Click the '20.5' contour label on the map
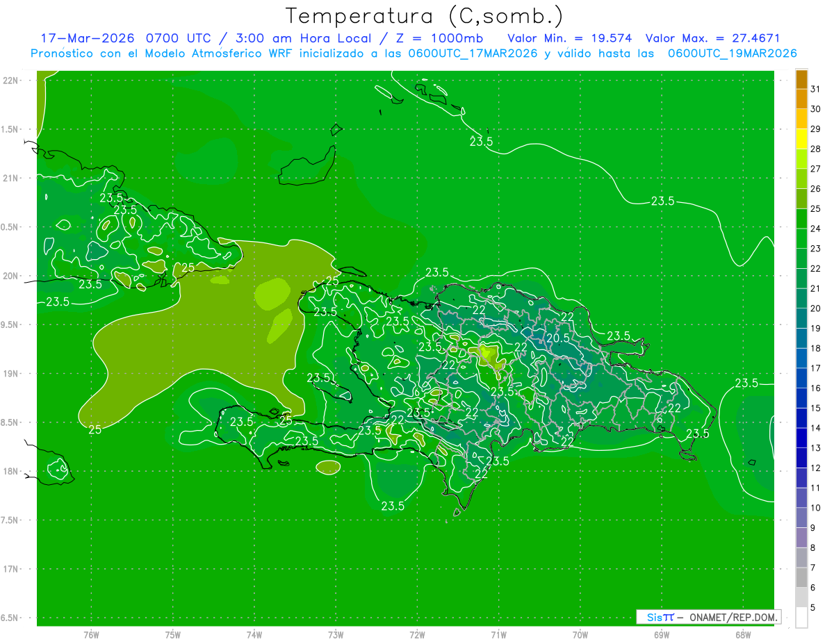834x644 pixels. tap(558, 338)
